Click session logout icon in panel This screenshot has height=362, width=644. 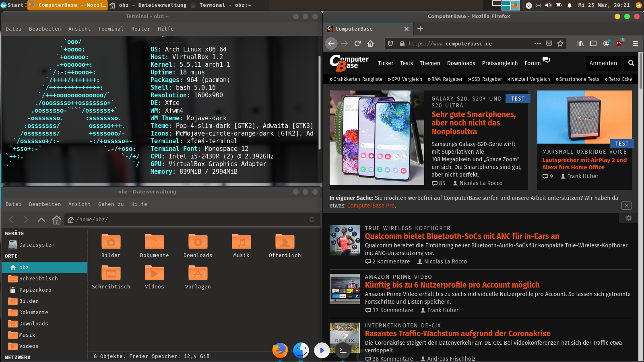639,5
